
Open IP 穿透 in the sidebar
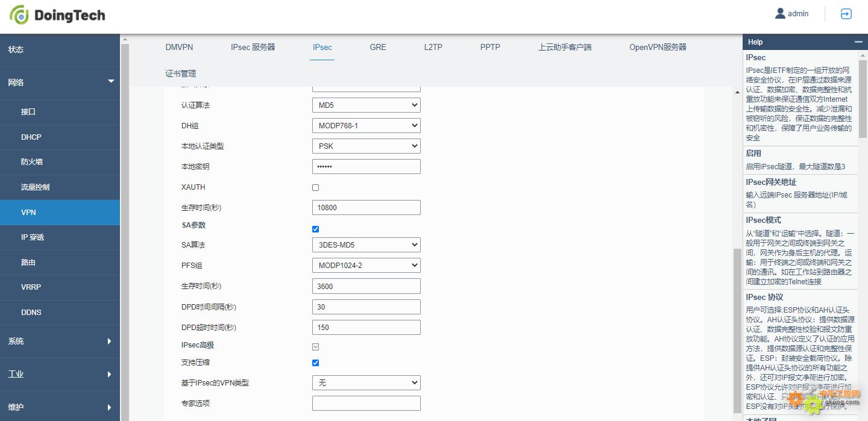pyautogui.click(x=60, y=237)
